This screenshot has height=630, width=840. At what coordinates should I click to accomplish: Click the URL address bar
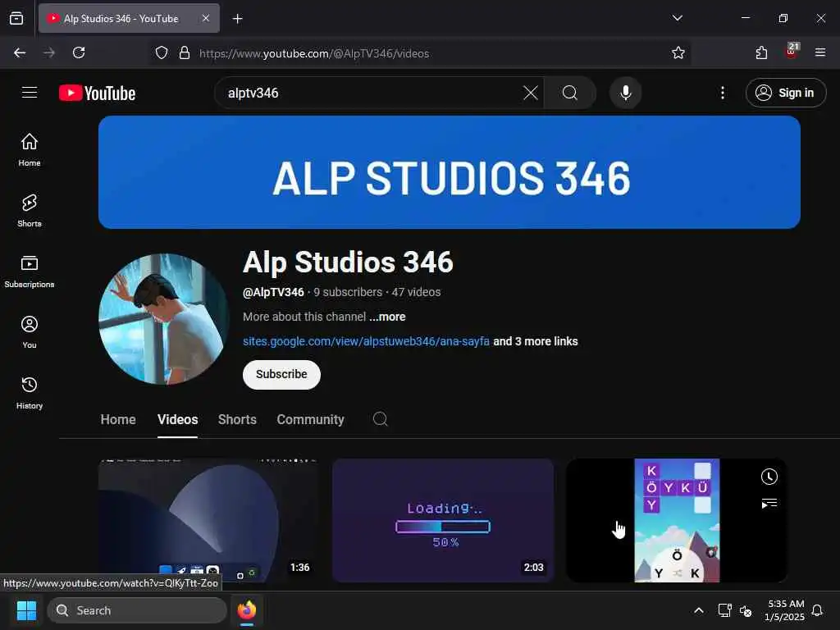click(421, 53)
